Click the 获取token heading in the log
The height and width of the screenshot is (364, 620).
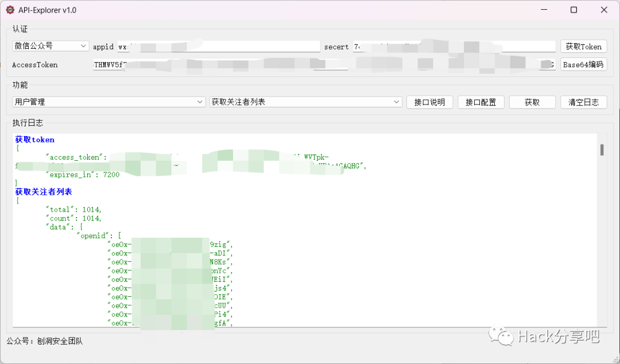(35, 140)
